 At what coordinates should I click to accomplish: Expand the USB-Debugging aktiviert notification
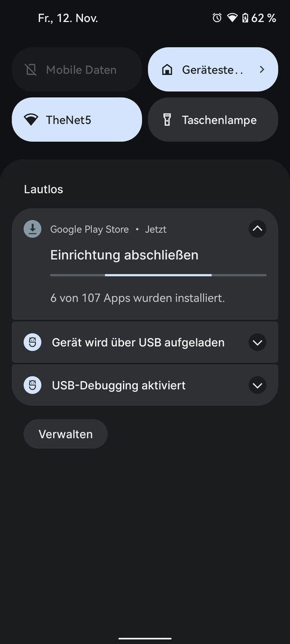click(258, 385)
